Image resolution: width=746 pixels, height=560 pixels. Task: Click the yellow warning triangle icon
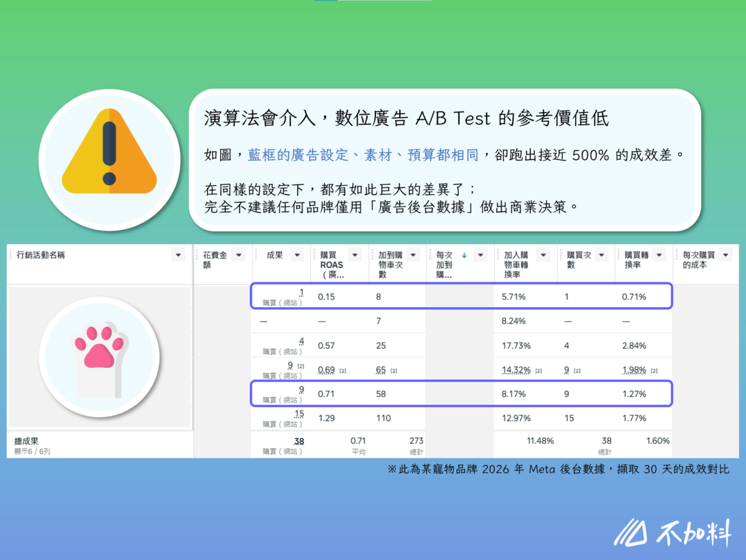click(x=109, y=149)
